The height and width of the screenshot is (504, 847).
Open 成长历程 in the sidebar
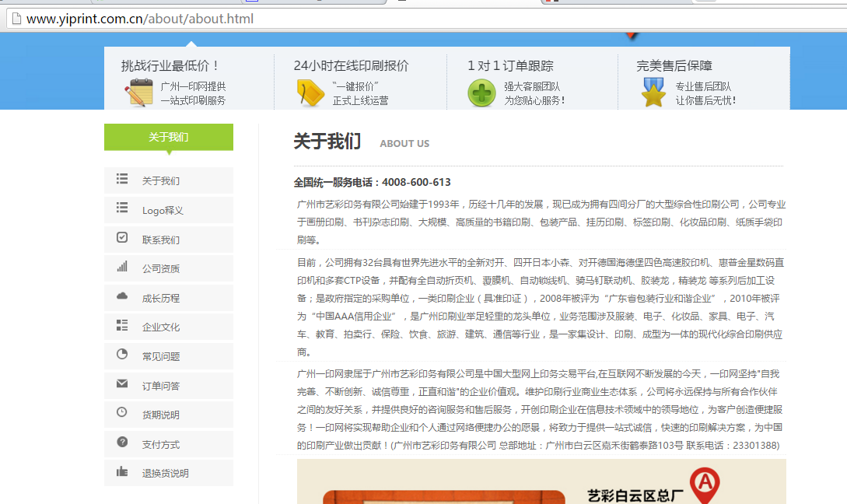tap(169, 298)
